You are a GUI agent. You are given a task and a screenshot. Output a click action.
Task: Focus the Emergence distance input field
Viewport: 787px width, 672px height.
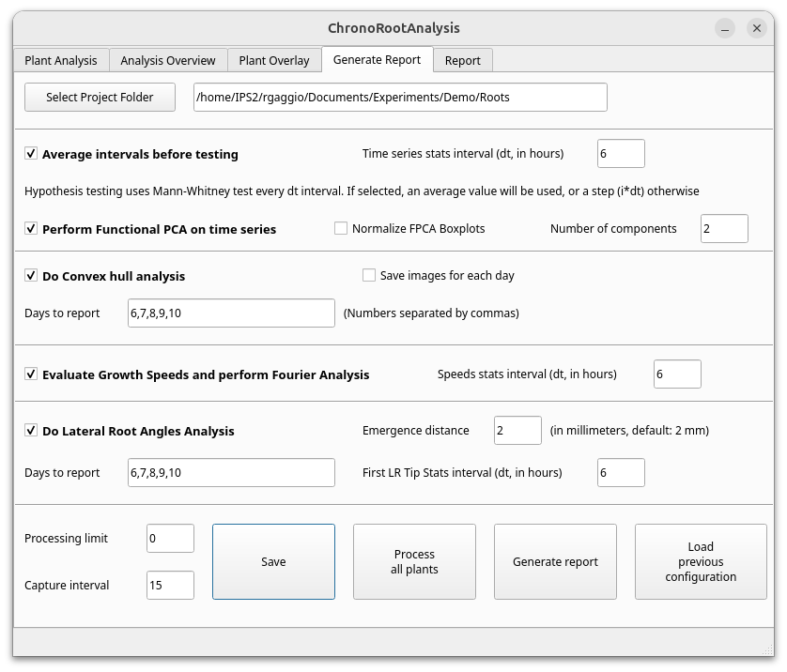tap(517, 430)
